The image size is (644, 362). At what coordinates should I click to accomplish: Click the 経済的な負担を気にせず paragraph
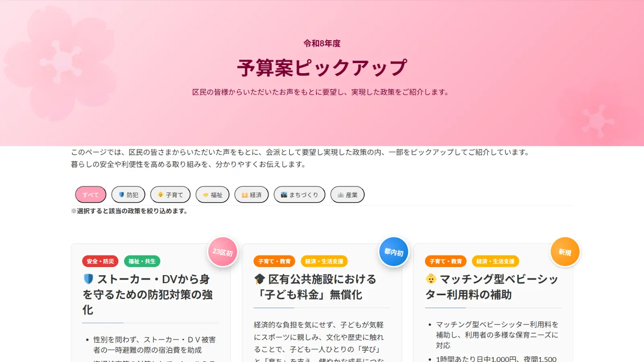319,342
